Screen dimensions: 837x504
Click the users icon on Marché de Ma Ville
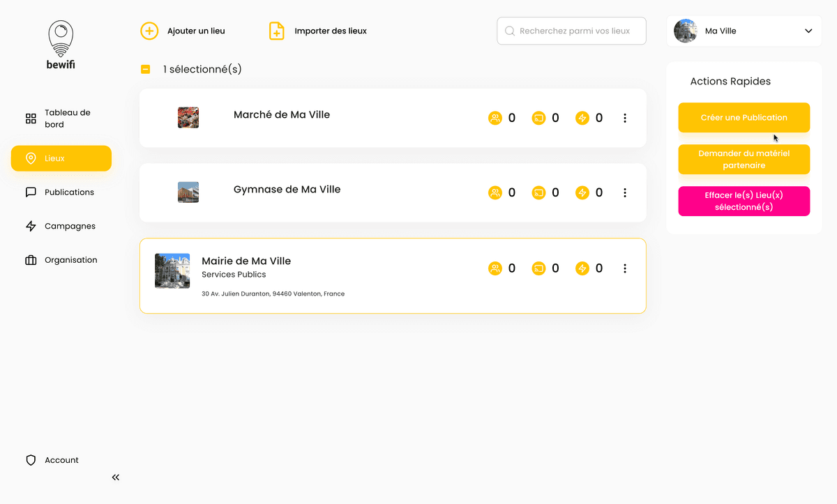click(x=495, y=118)
